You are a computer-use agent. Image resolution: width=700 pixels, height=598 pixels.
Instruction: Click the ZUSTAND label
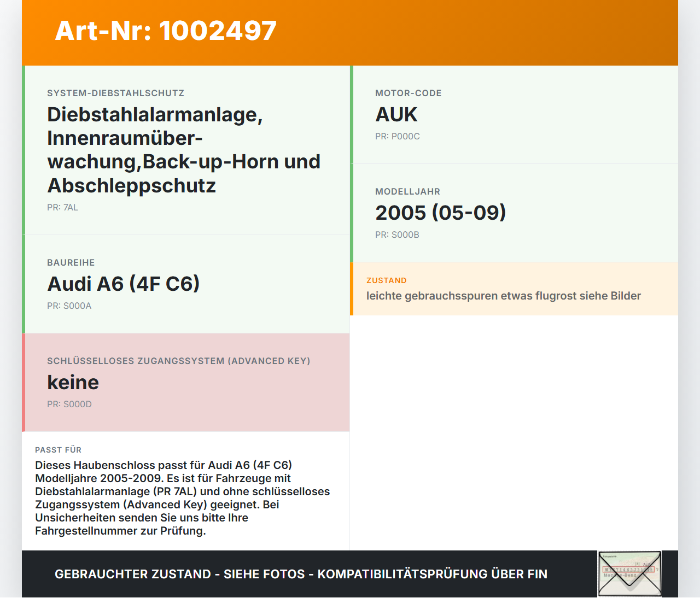pyautogui.click(x=387, y=280)
